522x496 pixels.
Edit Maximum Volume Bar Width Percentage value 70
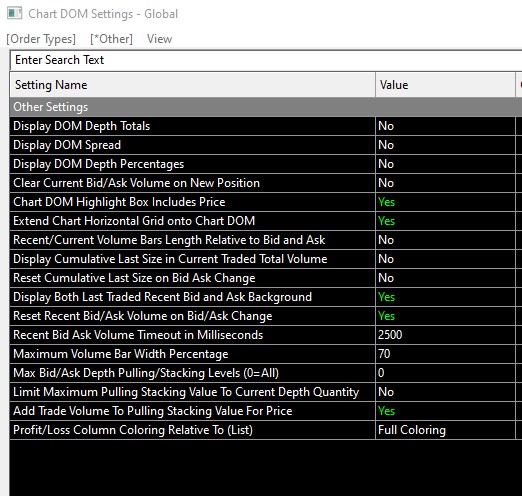click(445, 354)
